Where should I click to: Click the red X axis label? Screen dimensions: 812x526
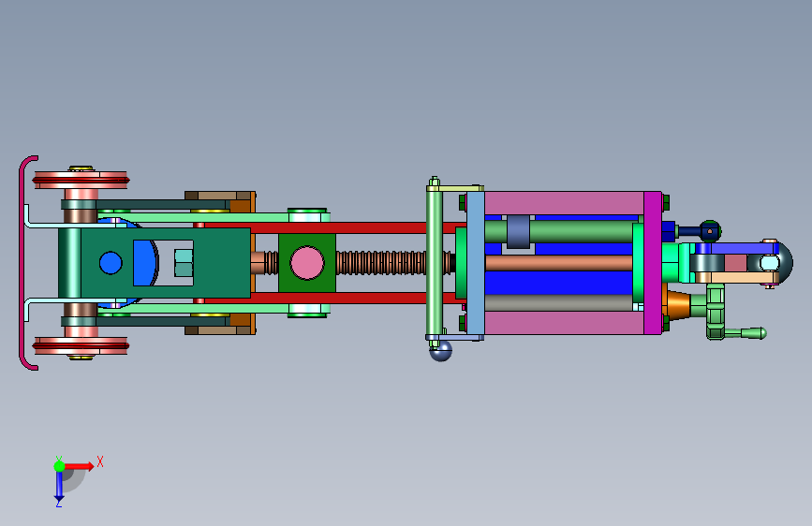(100, 461)
